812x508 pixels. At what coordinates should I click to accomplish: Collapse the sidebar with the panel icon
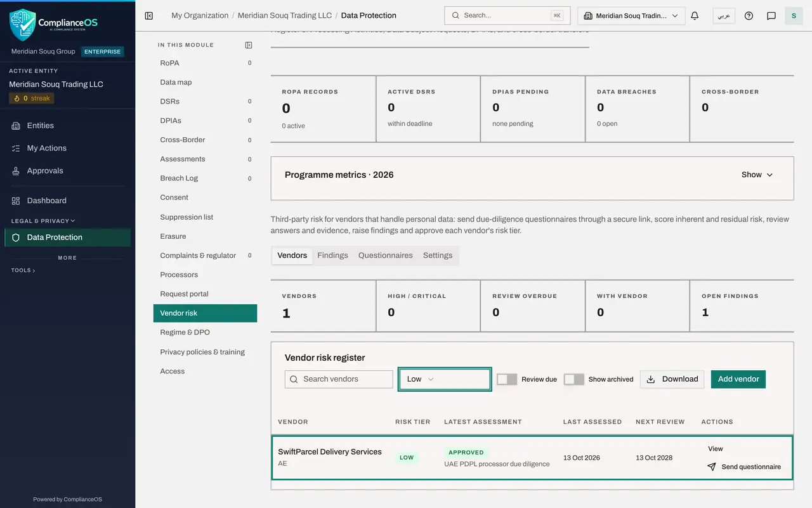(x=149, y=16)
